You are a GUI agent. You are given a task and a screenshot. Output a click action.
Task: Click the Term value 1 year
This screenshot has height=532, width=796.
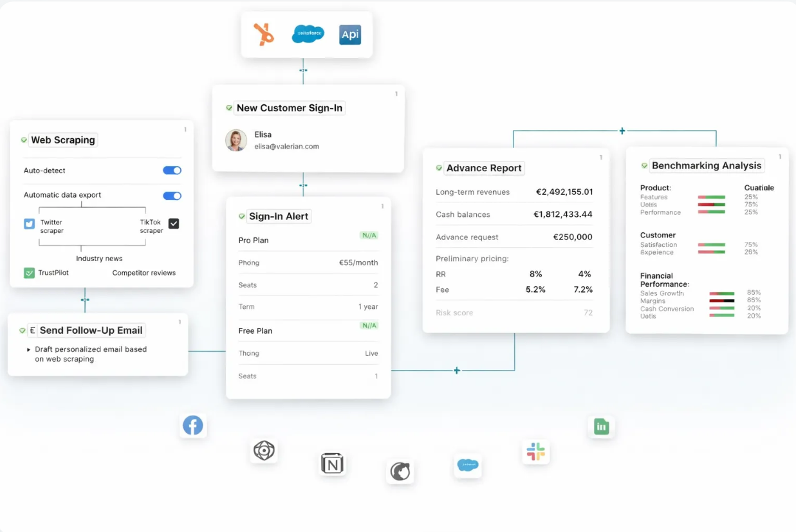pos(368,307)
